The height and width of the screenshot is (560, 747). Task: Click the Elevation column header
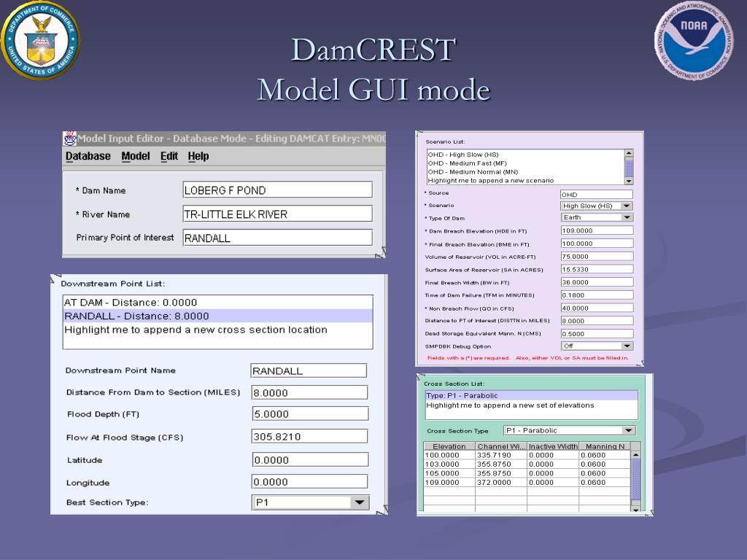pos(449,446)
